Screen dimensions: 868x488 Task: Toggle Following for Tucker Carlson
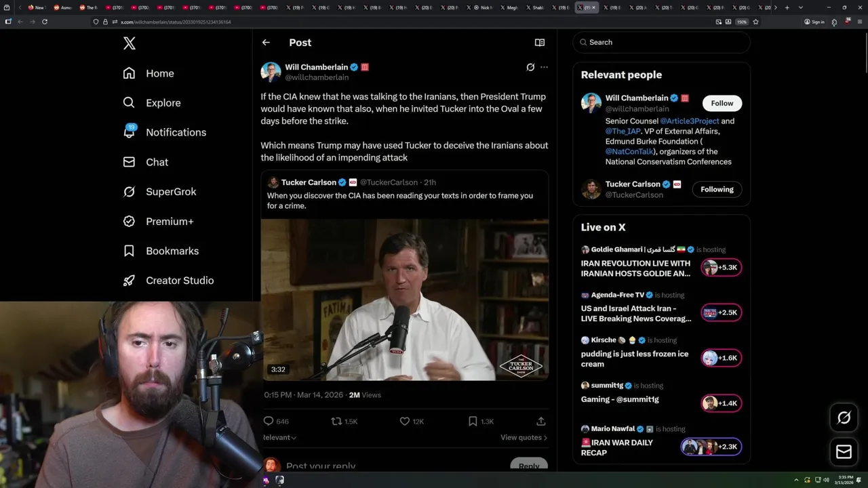click(x=717, y=189)
